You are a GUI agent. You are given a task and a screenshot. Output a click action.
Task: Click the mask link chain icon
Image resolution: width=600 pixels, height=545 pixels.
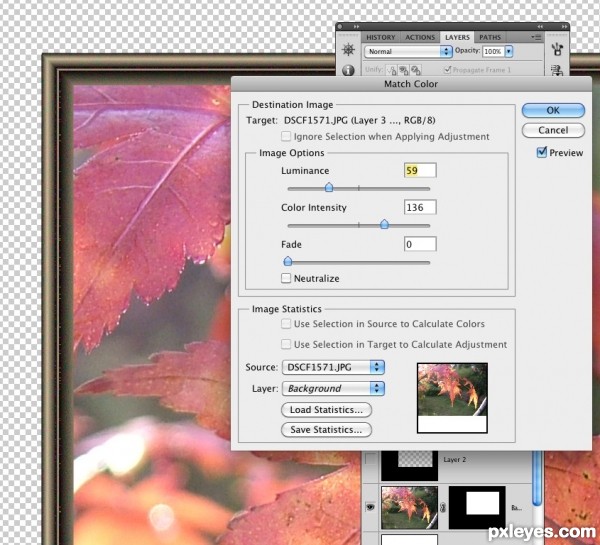443,508
